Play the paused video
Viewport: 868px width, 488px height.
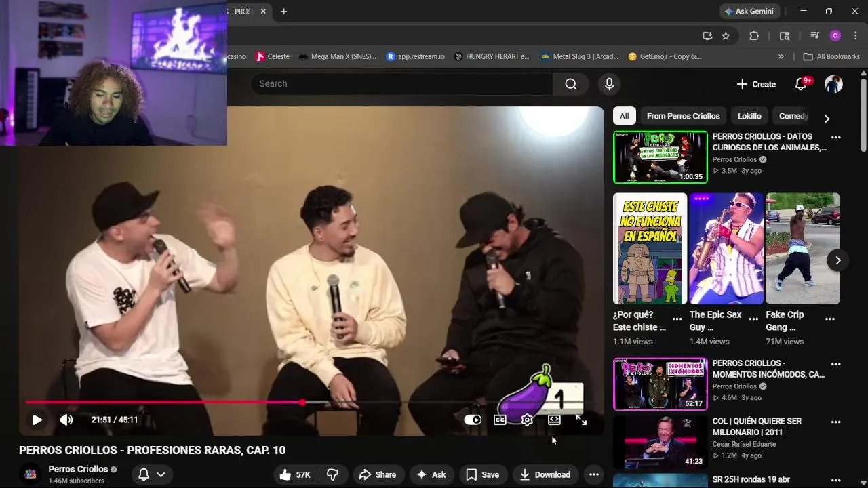tap(37, 420)
